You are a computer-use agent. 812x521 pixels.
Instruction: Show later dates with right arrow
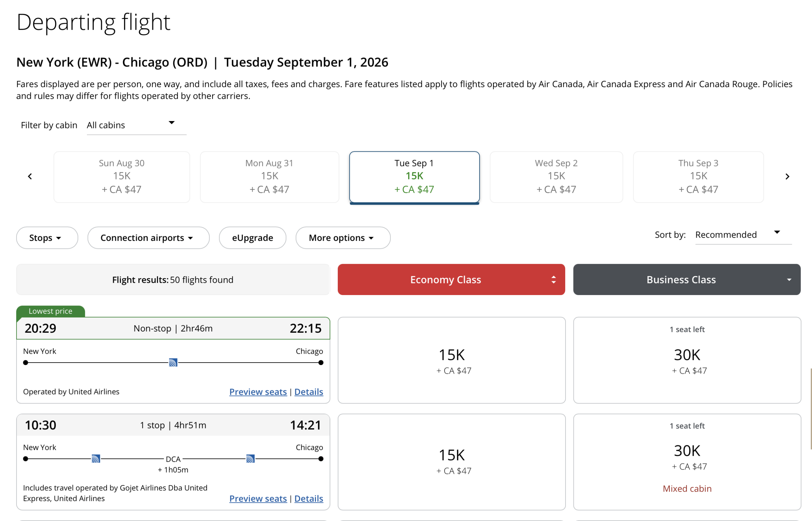(x=787, y=177)
